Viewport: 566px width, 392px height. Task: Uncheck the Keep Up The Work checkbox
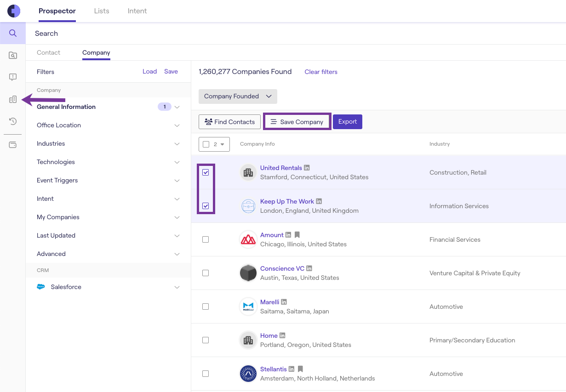click(x=206, y=206)
